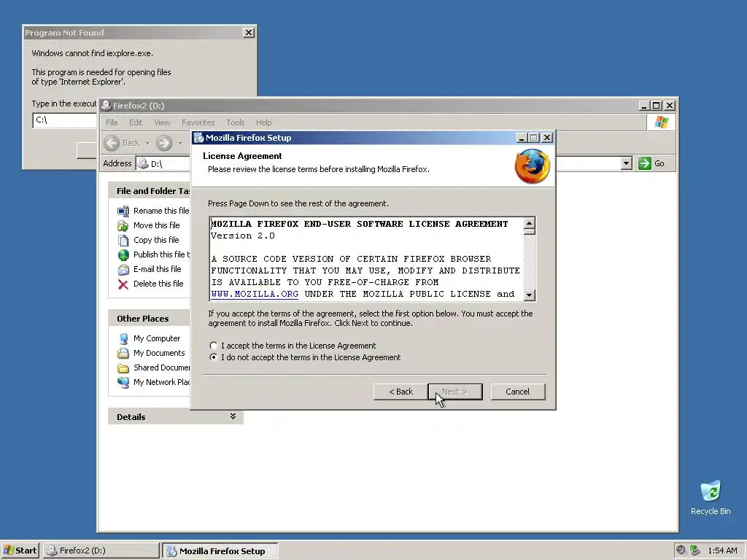The height and width of the screenshot is (560, 747).
Task: Click the My Documents folder icon
Action: (123, 354)
